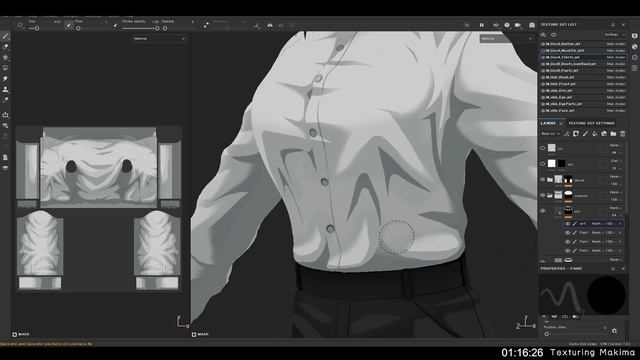Select the Clone stamp tool

pyautogui.click(x=5, y=89)
